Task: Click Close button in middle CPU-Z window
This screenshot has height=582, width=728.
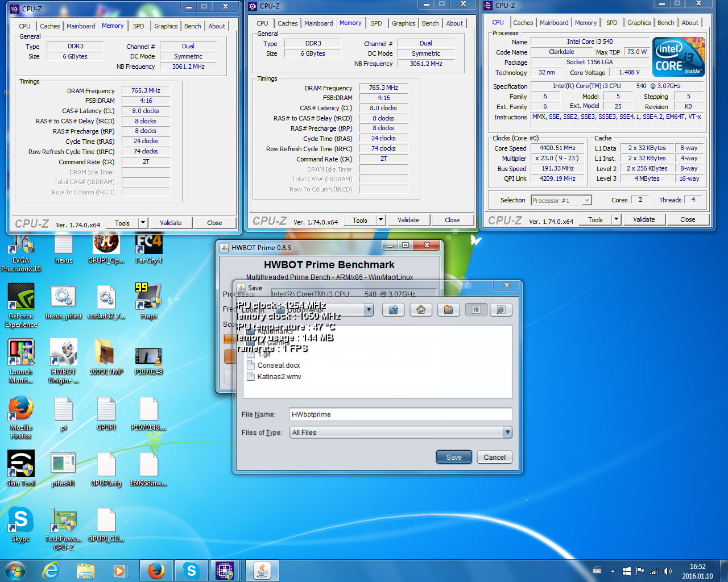Action: 452,220
